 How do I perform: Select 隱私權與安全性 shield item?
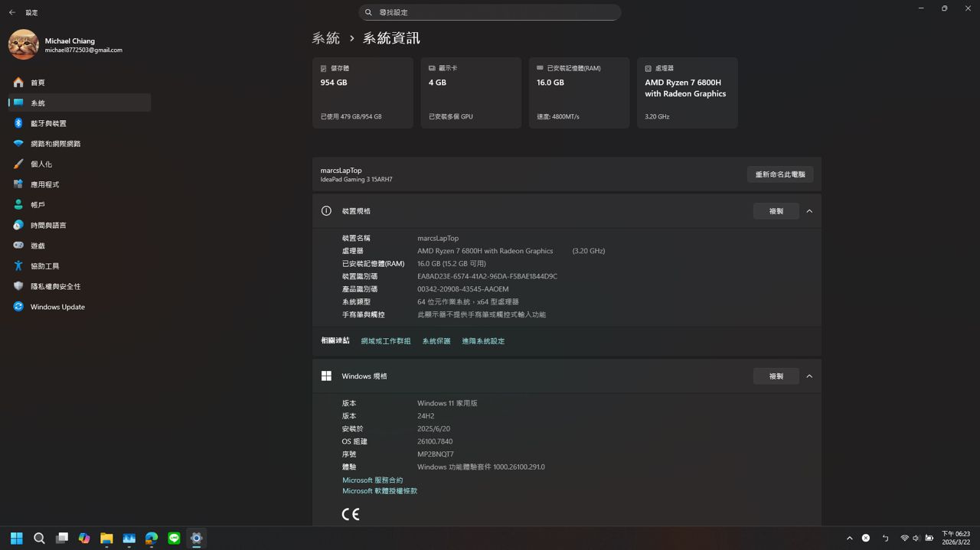tap(55, 287)
